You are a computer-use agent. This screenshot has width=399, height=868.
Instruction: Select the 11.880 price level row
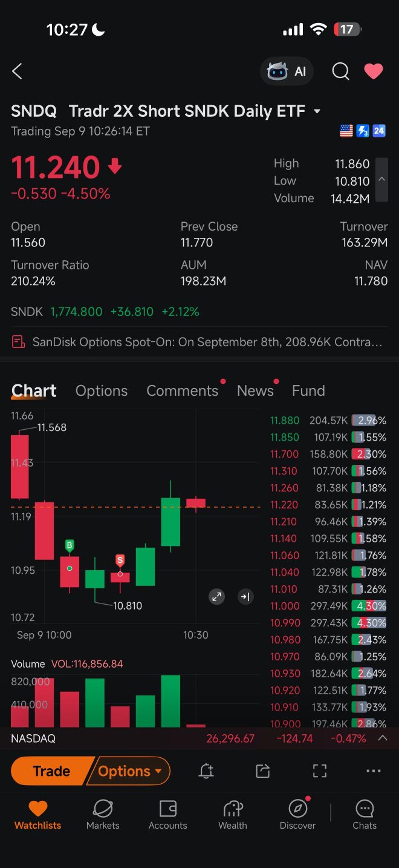click(x=328, y=420)
